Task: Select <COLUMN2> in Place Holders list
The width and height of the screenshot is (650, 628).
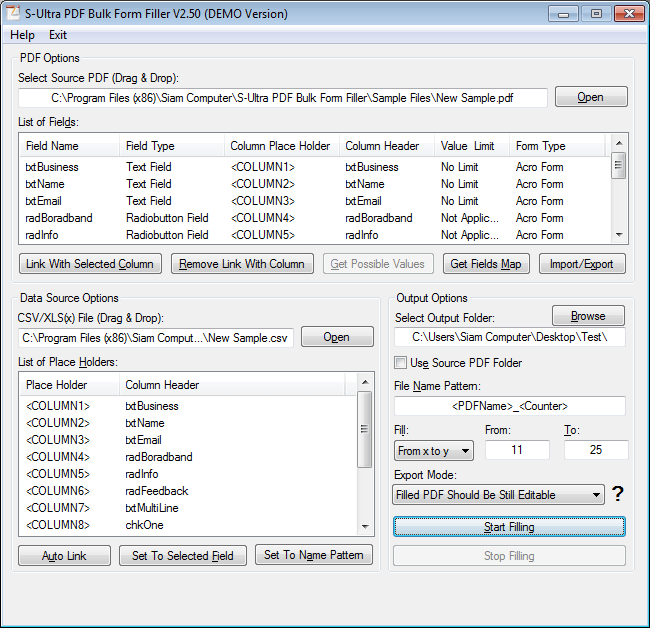Action: tap(188, 423)
